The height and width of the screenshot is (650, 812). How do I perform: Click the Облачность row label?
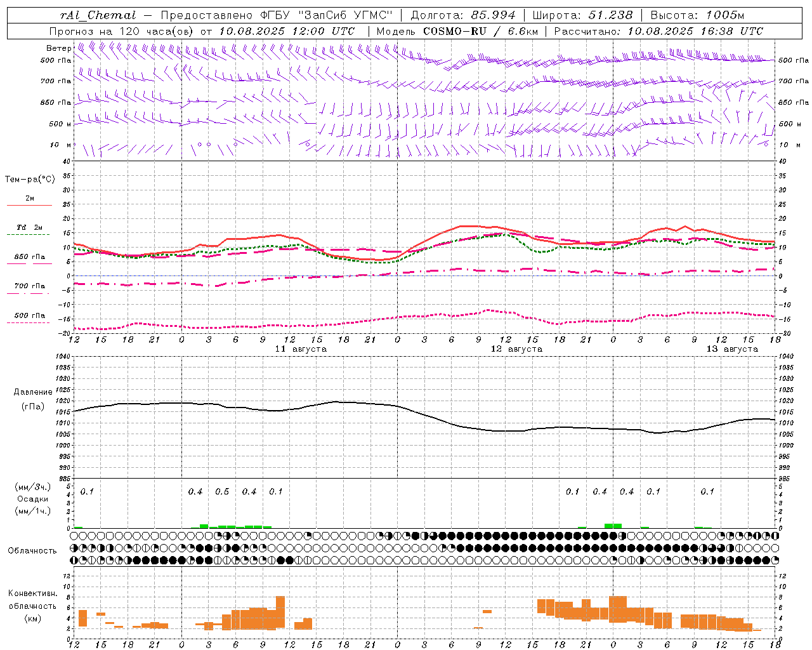[x=32, y=551]
